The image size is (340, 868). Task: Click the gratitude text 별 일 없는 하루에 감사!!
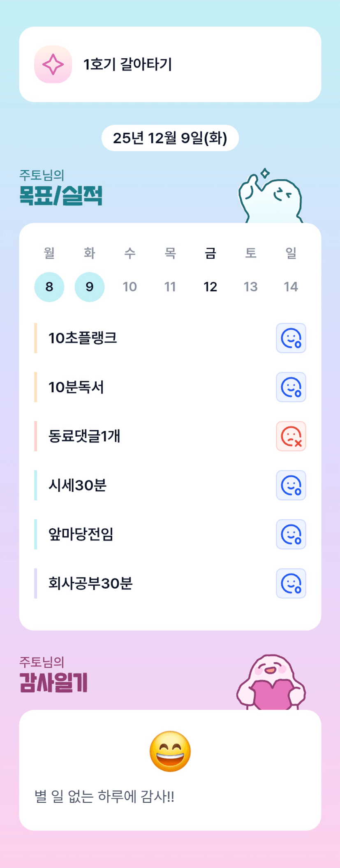pos(104,797)
